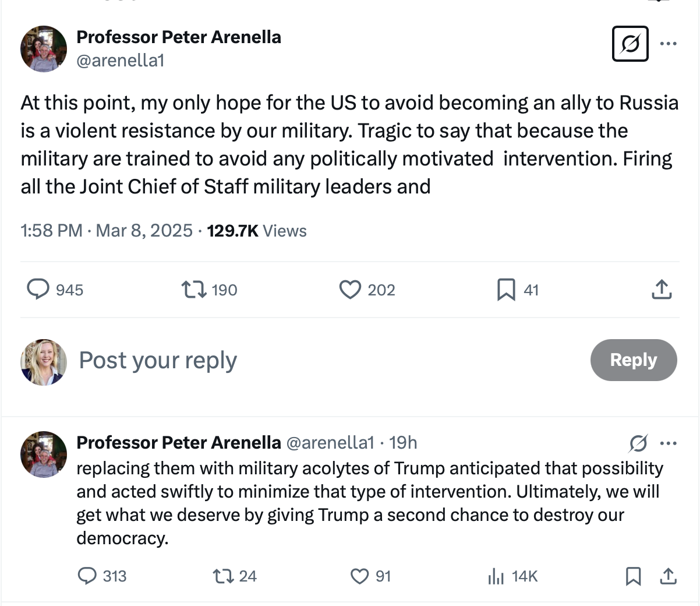
Task: Click the Grok icon on main post
Action: coord(630,44)
